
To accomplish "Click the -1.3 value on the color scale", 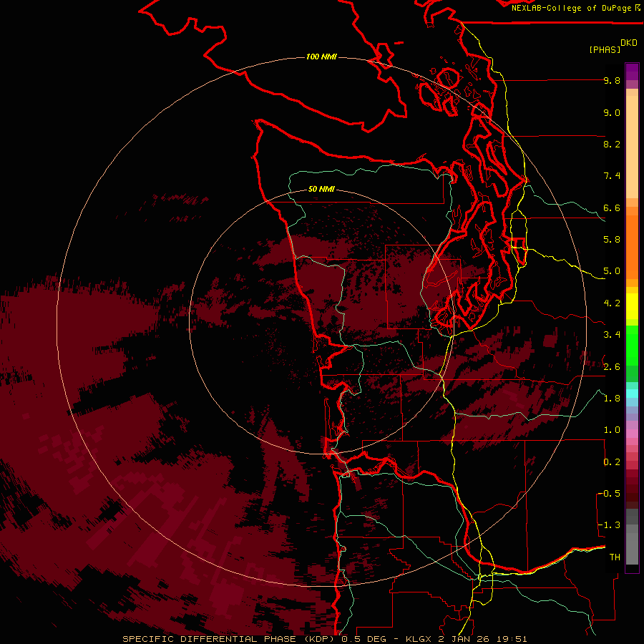I will tap(609, 525).
